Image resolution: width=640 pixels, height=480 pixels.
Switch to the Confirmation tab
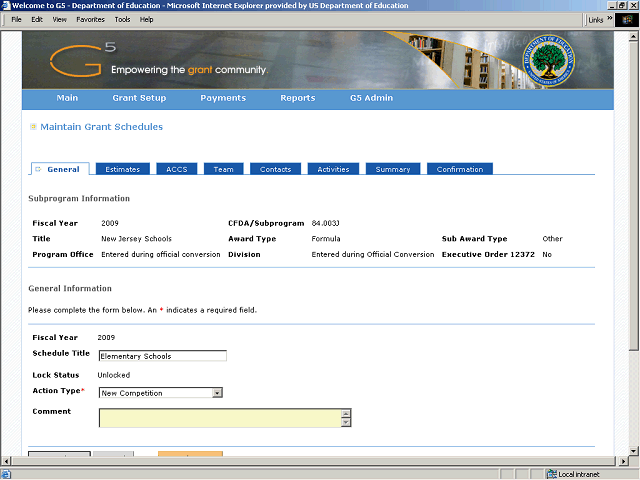click(460, 169)
